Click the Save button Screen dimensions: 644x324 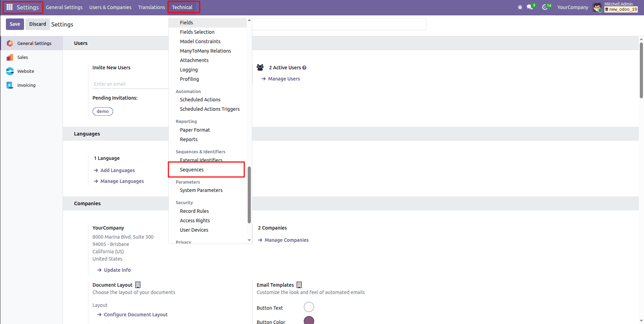point(15,24)
